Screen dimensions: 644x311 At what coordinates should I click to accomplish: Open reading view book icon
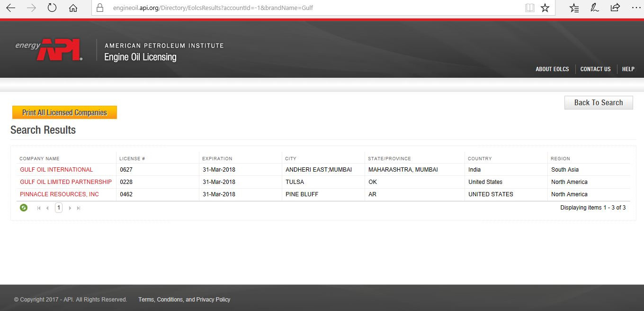(529, 8)
